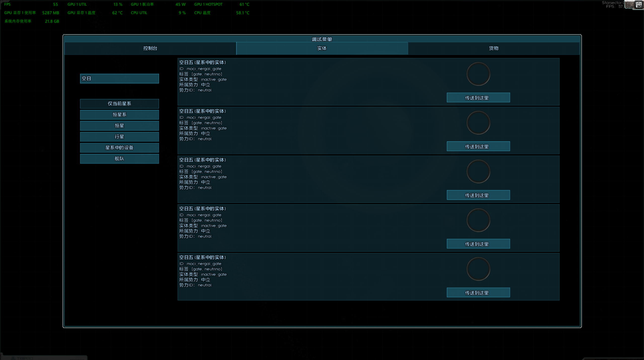Click 标签: [gate, neutrino] in the second entry

[201, 123]
